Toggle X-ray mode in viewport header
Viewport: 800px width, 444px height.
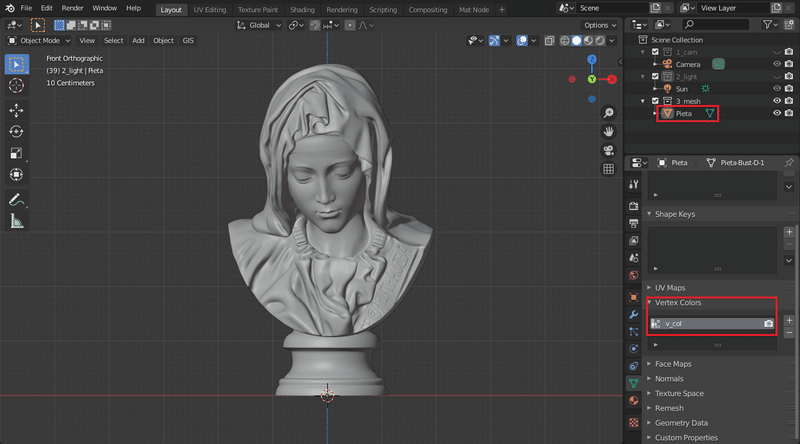coord(549,41)
